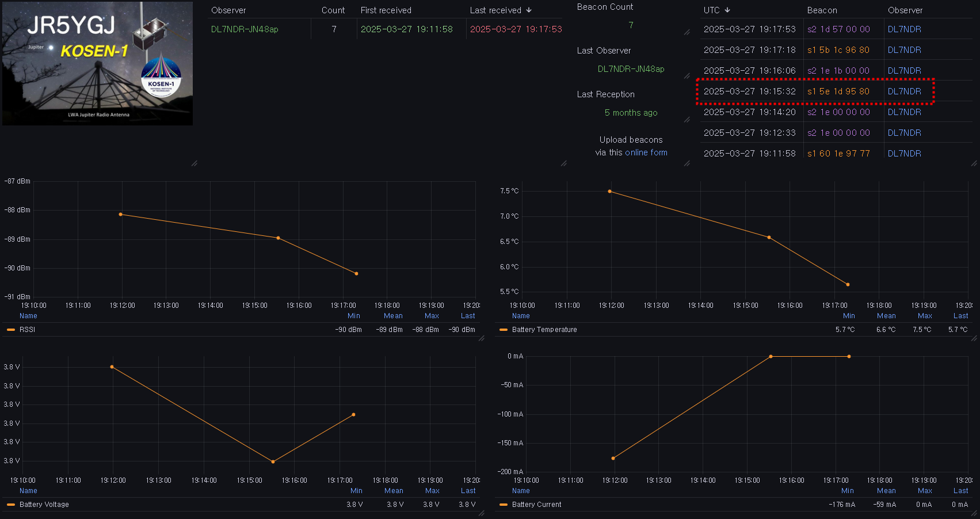The height and width of the screenshot is (519, 980).
Task: Sort the Battery Current legend by Min
Action: click(847, 491)
